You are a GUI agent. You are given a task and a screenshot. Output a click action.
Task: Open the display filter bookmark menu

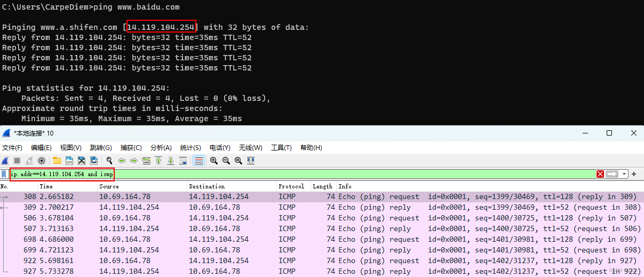4,174
